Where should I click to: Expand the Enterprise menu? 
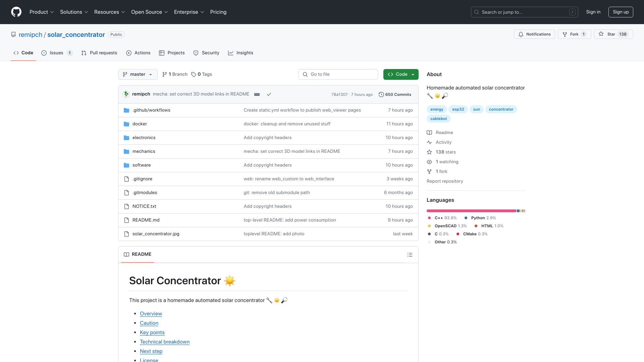click(x=189, y=12)
